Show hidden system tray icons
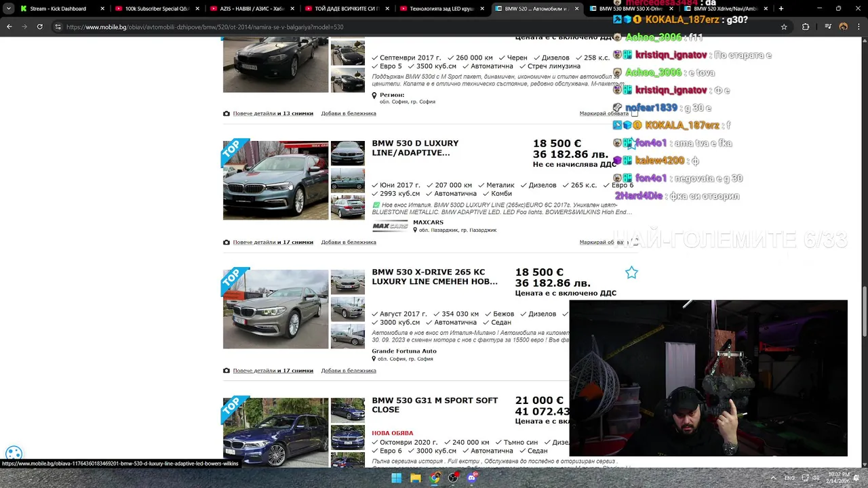The height and width of the screenshot is (488, 868). (773, 478)
